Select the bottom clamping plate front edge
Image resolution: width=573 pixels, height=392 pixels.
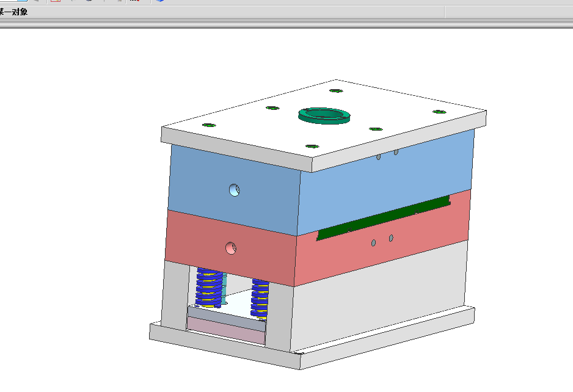(x=224, y=346)
